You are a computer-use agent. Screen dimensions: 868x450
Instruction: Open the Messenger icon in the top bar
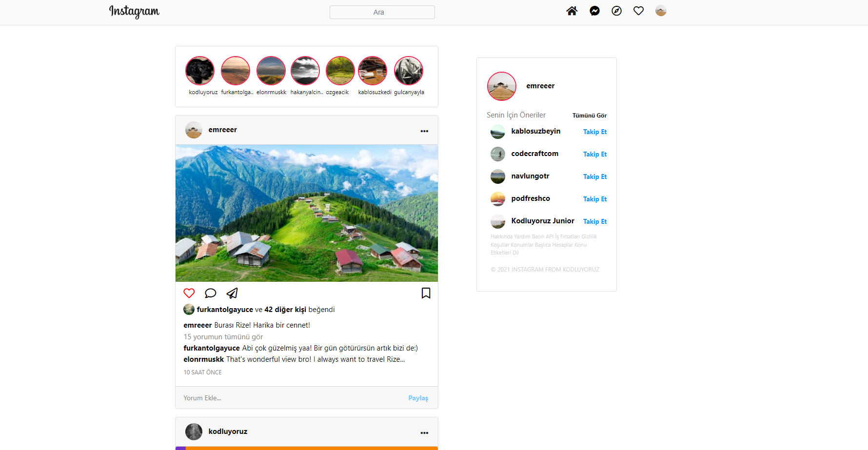pos(594,10)
